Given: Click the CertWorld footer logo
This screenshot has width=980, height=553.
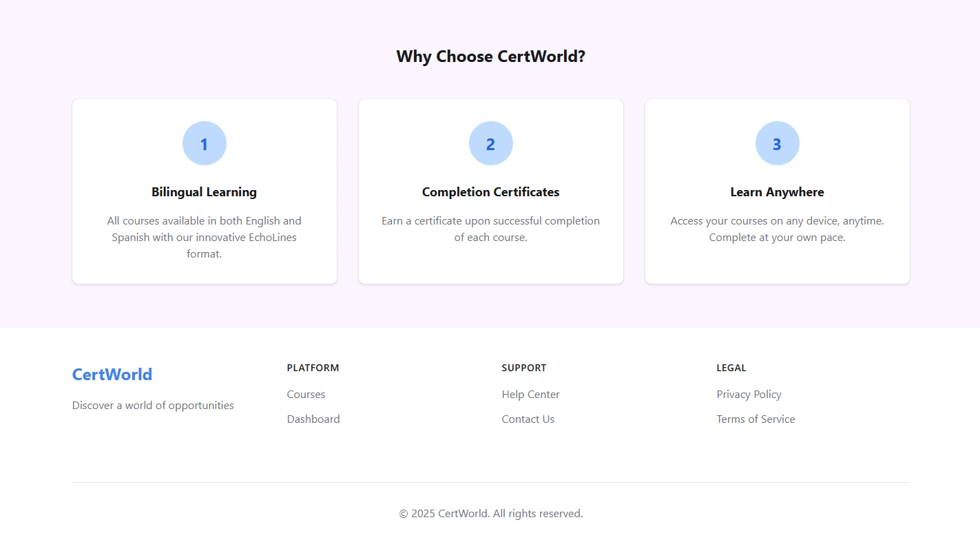Looking at the screenshot, I should 112,375.
